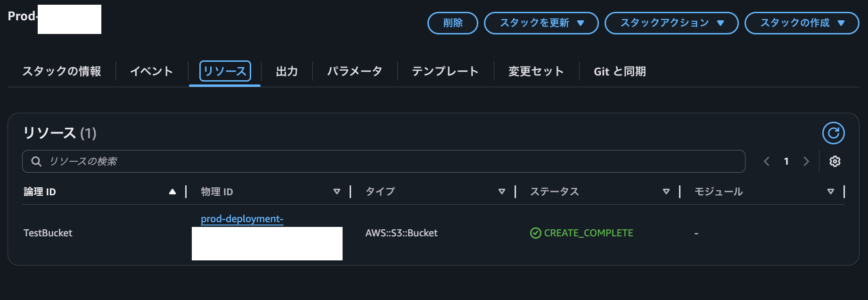868x300 pixels.
Task: Click the search magnifier in リソースの検索
Action: pos(37,161)
